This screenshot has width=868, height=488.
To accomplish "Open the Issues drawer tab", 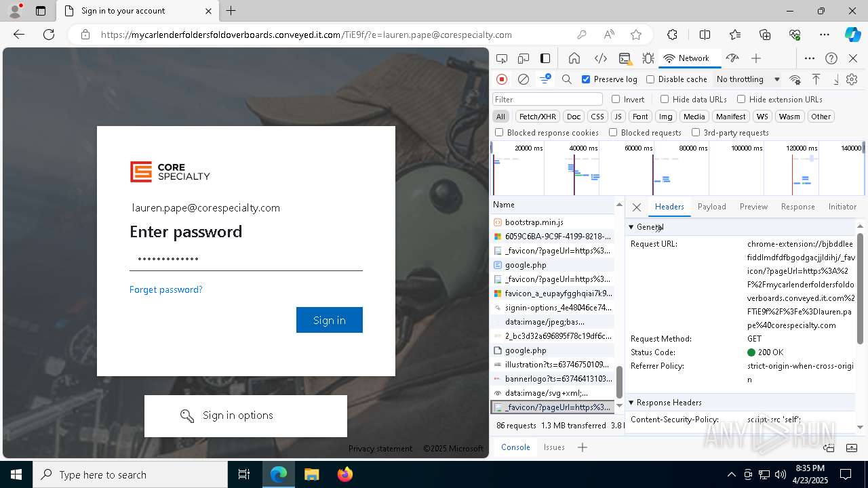I will click(554, 447).
